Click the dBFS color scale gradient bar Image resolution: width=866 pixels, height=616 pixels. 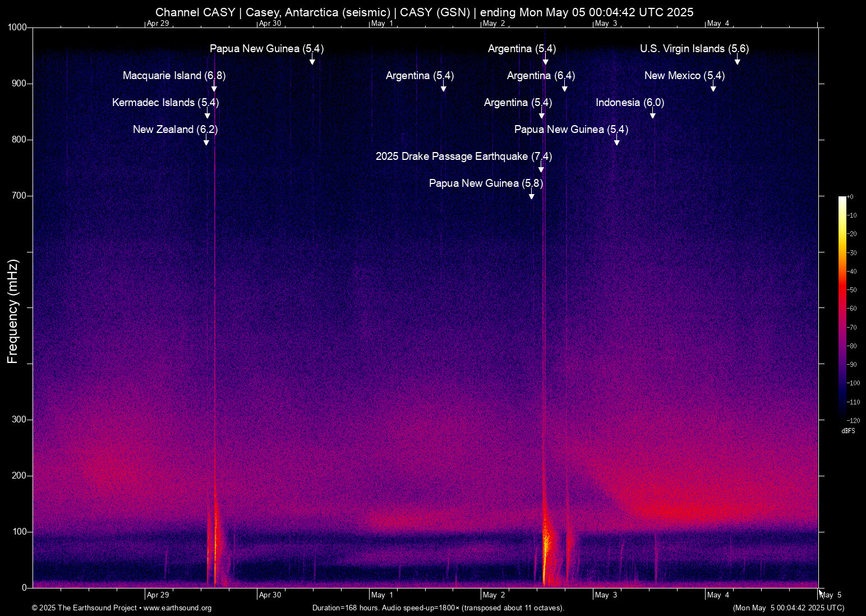pyautogui.click(x=842, y=308)
